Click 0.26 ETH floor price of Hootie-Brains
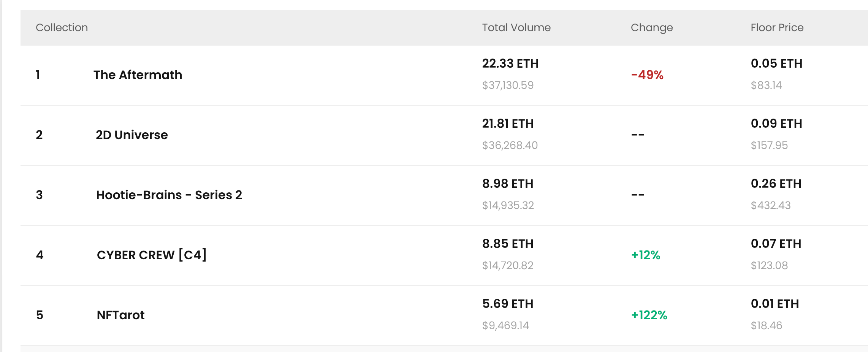The image size is (868, 352). click(776, 184)
